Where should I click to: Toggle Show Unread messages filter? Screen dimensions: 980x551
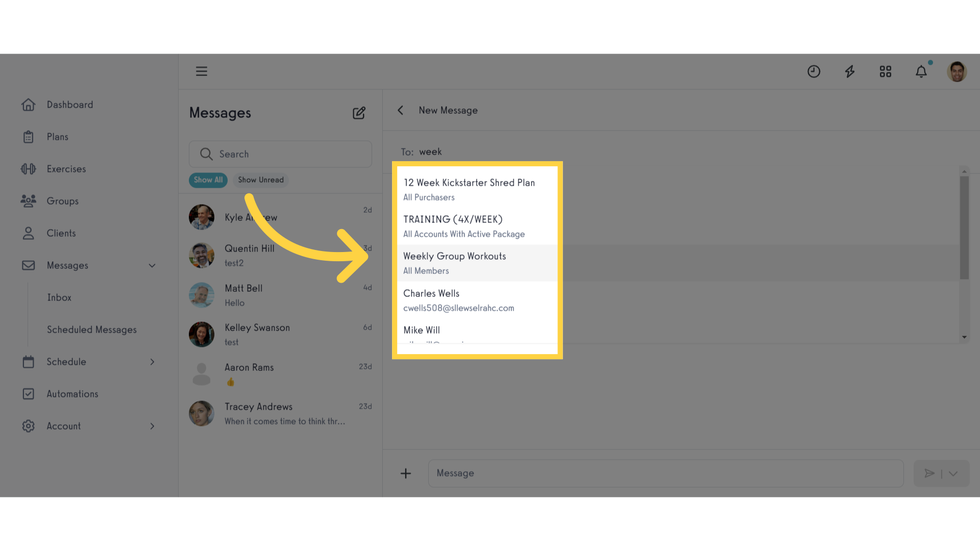(261, 180)
